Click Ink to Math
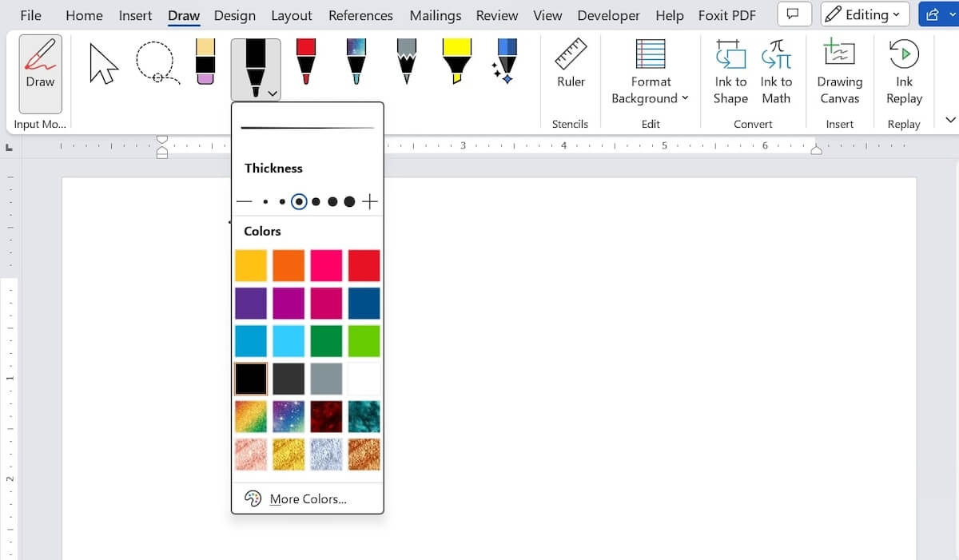 click(776, 72)
